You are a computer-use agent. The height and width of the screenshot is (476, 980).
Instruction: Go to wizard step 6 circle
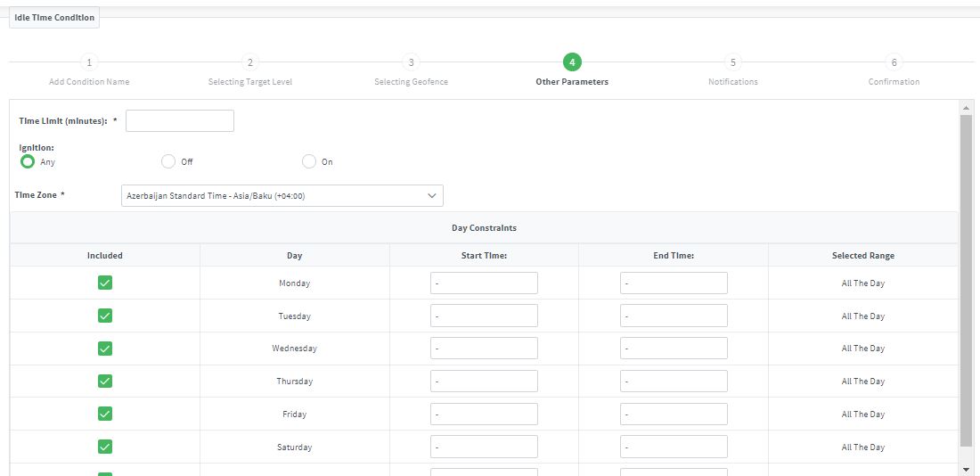894,62
